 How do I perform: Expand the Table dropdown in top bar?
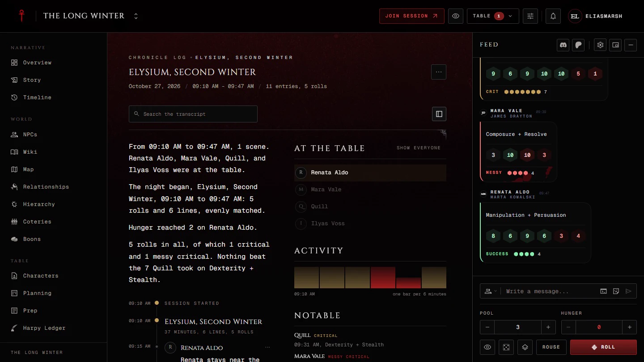pyautogui.click(x=493, y=16)
